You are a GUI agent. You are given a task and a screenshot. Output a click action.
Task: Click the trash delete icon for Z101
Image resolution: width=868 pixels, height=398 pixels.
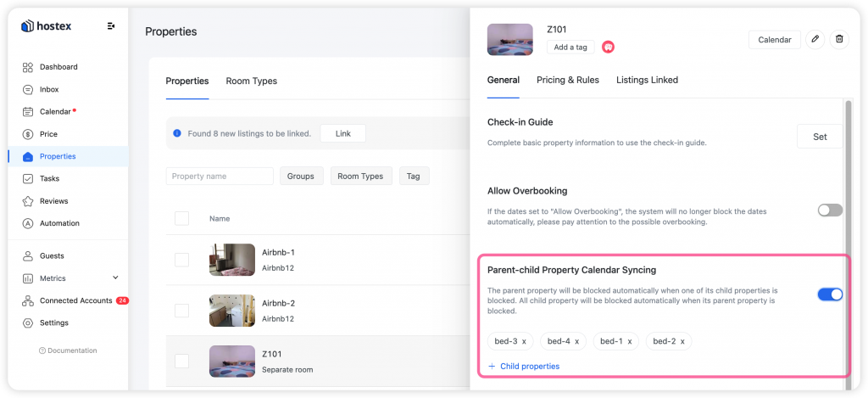(839, 39)
